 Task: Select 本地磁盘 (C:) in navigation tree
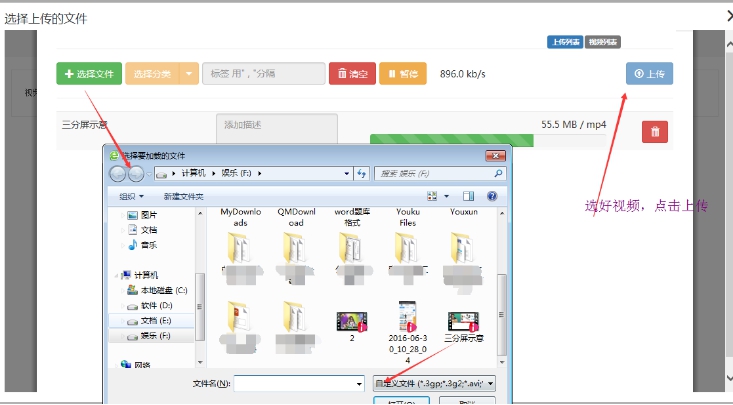tap(162, 289)
